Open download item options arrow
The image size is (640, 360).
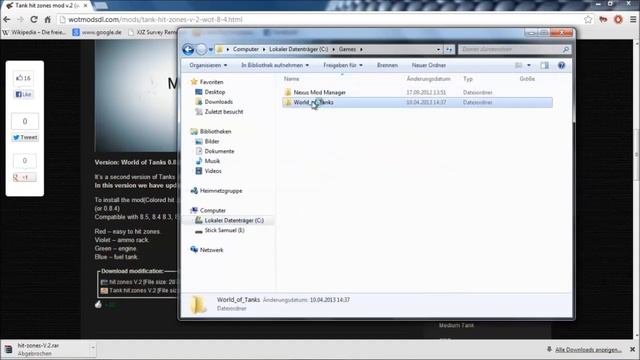click(x=93, y=349)
